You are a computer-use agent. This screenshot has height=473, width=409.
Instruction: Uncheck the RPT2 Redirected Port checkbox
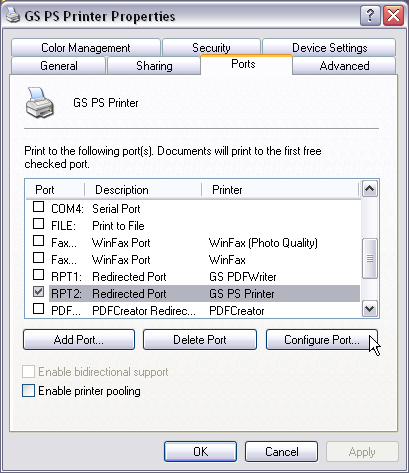click(x=38, y=292)
